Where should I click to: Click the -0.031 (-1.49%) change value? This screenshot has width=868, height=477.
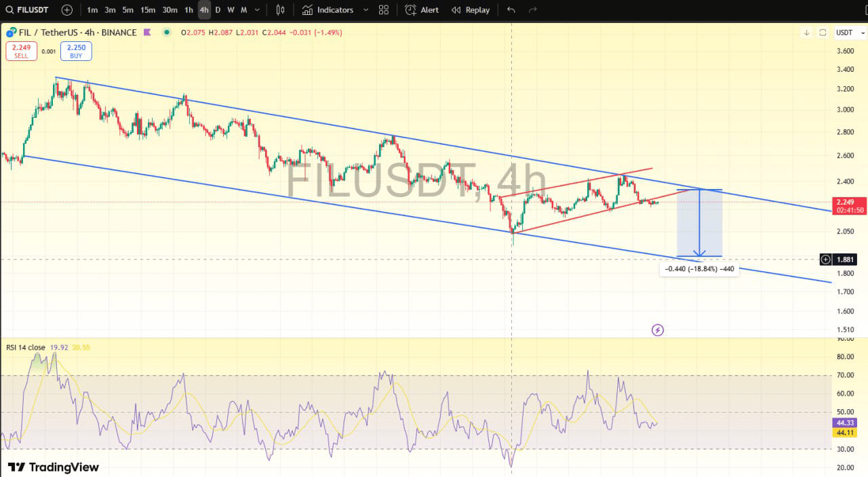coord(316,33)
